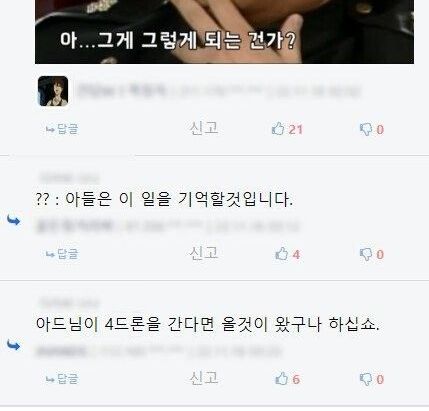
Task: Report the '아들은 이 일을 기억할것입니다' comment
Action: [204, 253]
